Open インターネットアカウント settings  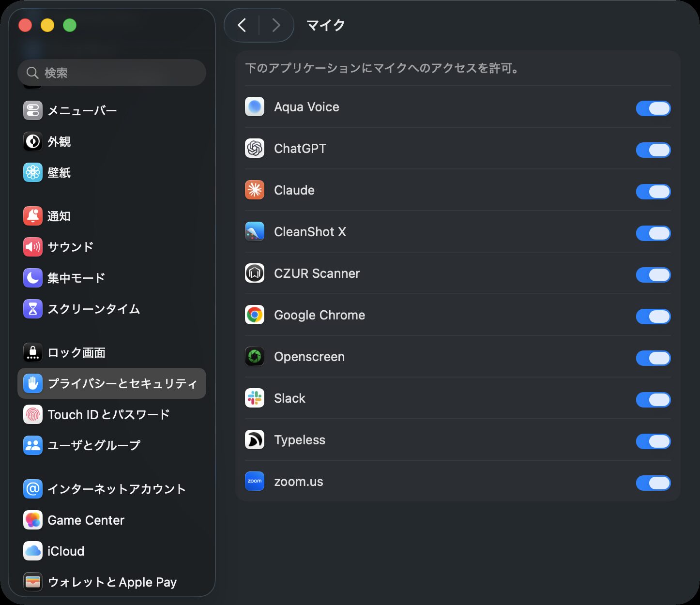pos(112,489)
